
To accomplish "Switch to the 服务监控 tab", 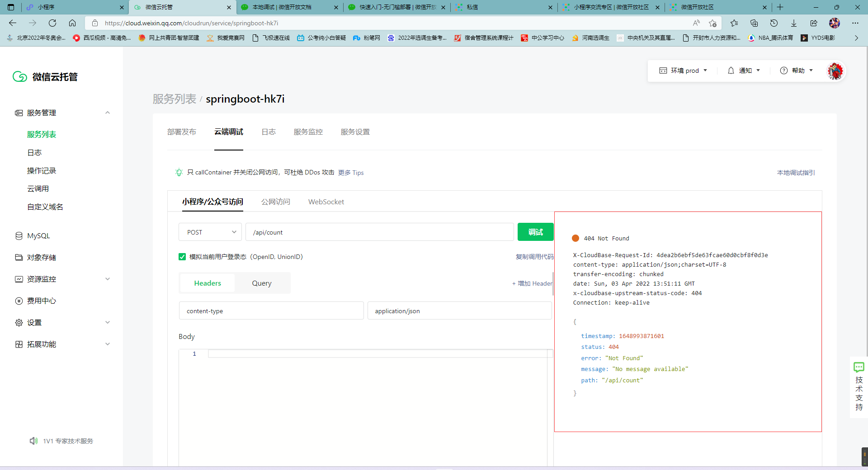I will click(x=308, y=132).
